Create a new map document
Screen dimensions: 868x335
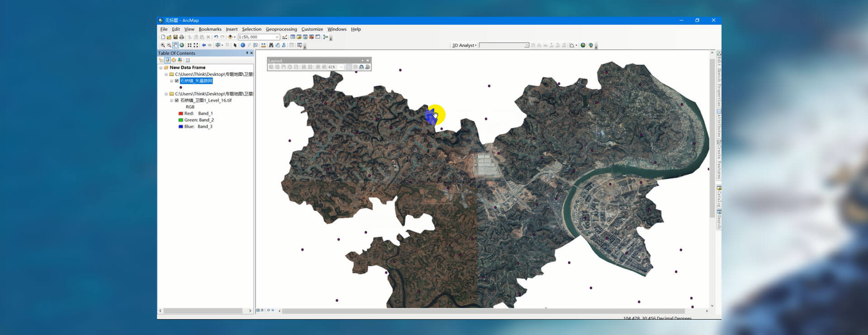coord(163,37)
